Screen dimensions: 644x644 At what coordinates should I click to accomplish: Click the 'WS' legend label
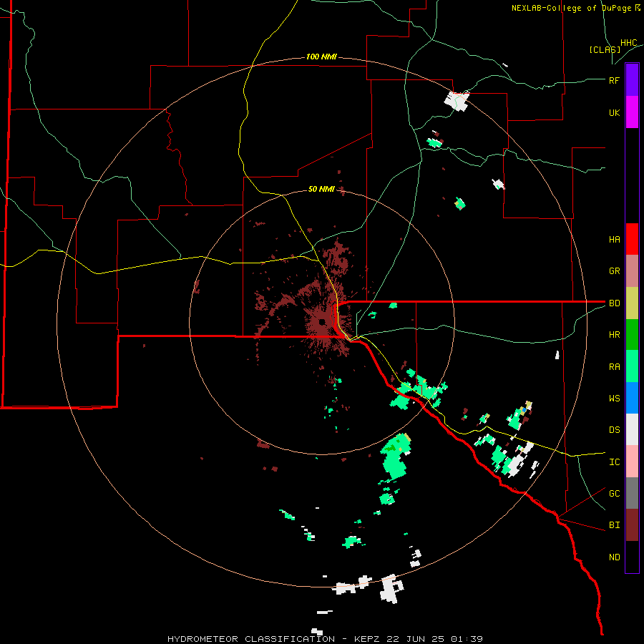[x=615, y=398]
